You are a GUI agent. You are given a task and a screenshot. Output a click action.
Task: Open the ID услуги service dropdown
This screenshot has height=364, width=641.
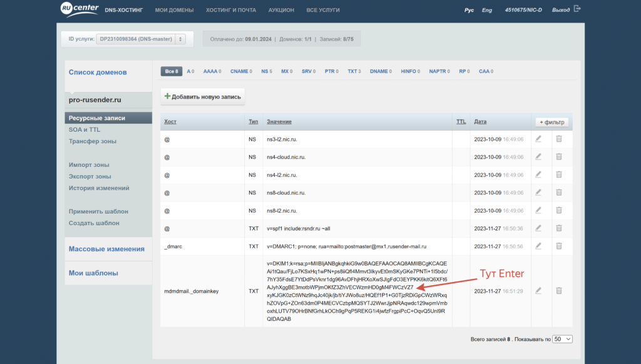pos(141,39)
